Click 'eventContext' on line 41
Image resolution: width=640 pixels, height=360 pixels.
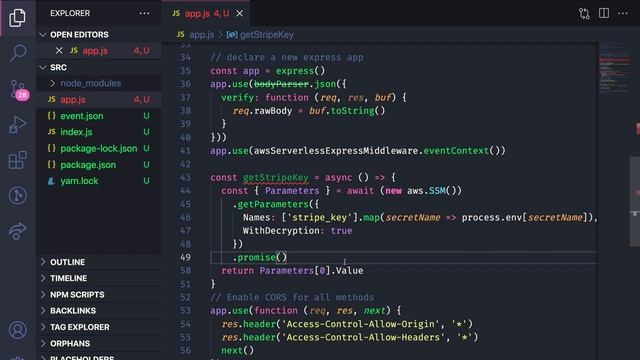(x=456, y=151)
